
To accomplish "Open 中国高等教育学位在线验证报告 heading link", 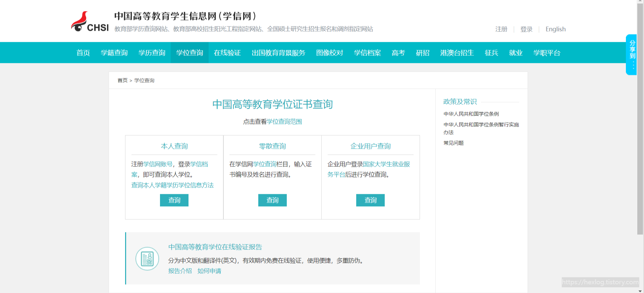I will 215,247.
